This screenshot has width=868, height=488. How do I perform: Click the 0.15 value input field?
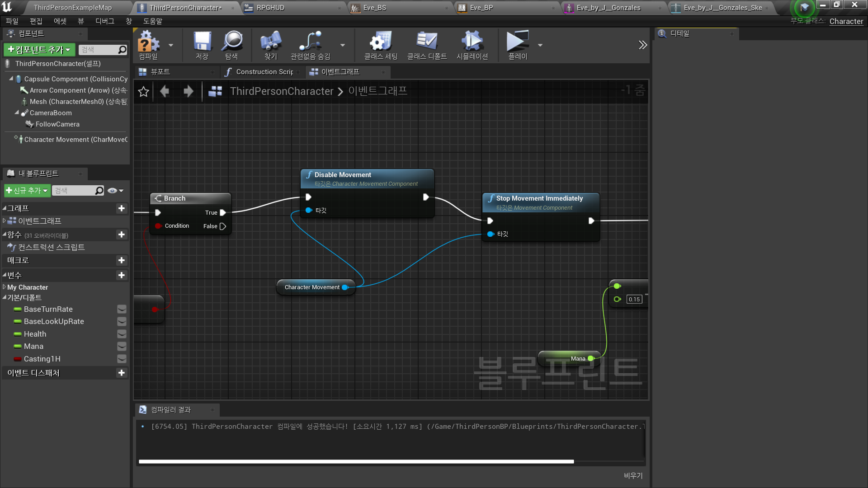pyautogui.click(x=634, y=299)
